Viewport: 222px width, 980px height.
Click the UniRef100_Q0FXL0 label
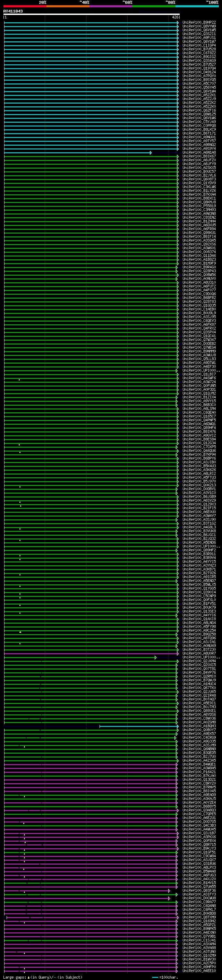[199, 600]
